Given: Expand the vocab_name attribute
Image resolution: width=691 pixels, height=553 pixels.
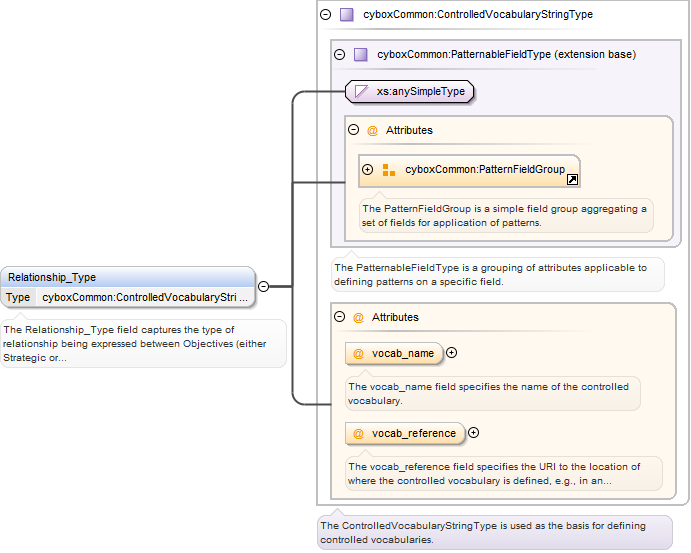Looking at the screenshot, I should (x=451, y=353).
